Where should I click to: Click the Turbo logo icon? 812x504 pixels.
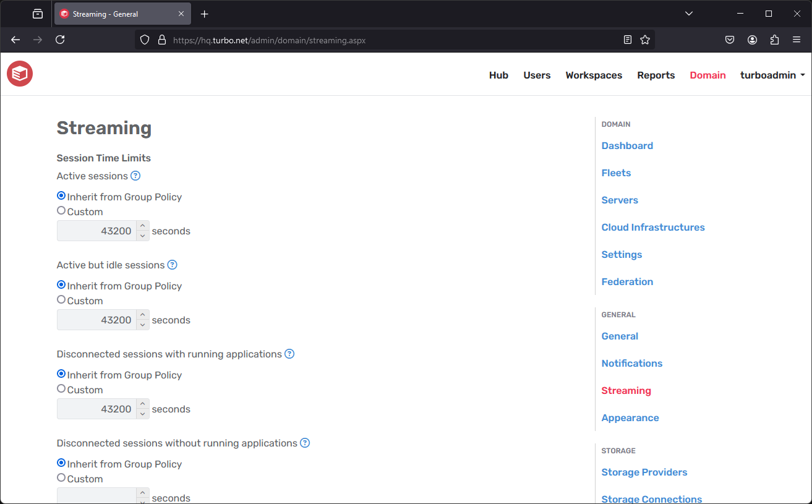(x=19, y=73)
